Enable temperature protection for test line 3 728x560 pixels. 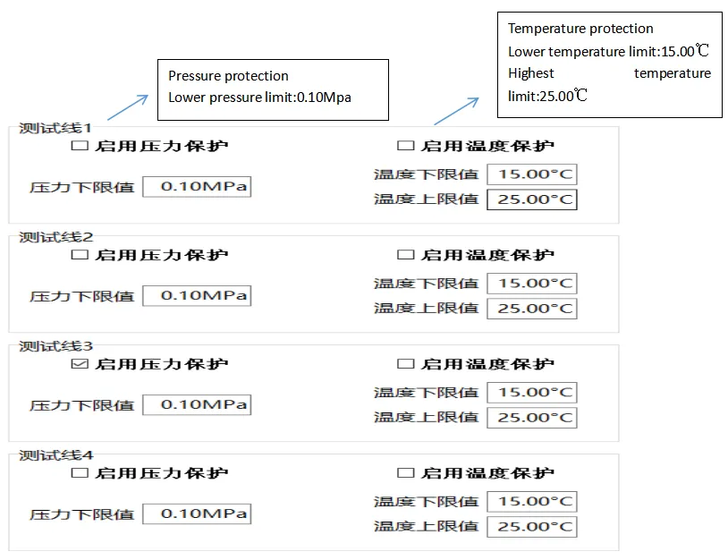click(x=405, y=364)
